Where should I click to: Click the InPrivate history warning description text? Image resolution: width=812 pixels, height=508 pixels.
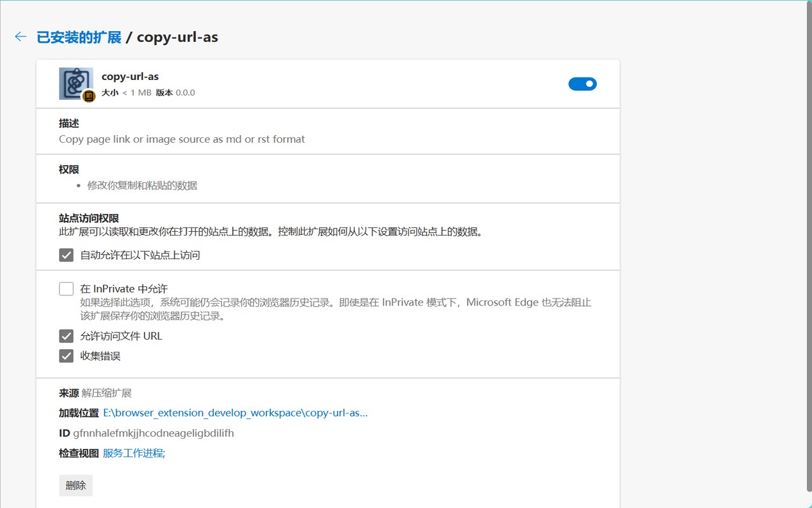point(336,309)
